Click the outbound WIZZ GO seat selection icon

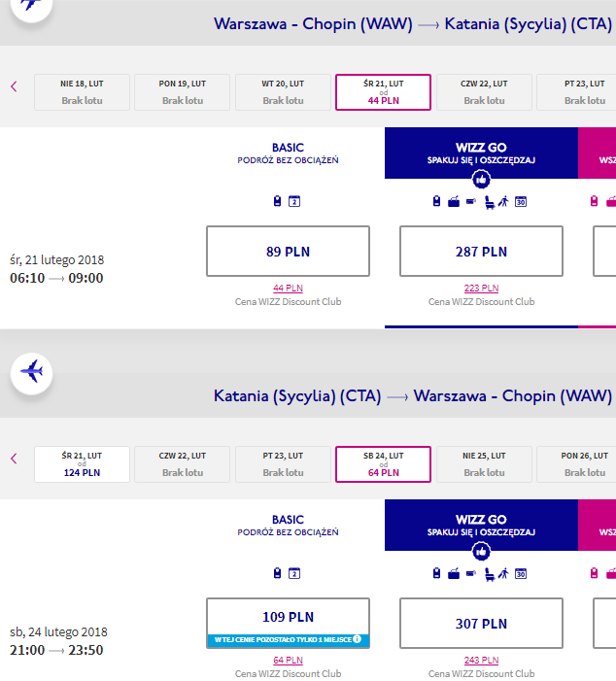[x=489, y=202]
